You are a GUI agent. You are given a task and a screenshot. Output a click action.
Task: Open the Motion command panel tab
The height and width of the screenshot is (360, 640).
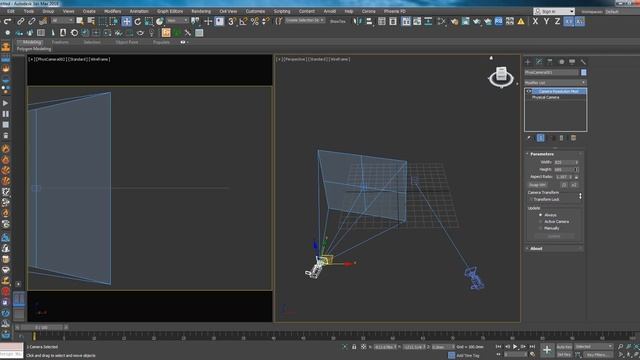coord(561,62)
